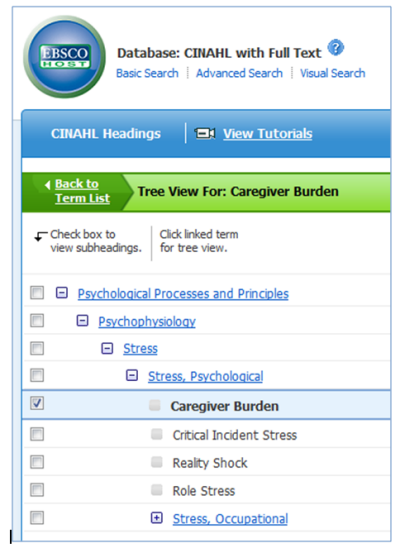Expand the Stress, Occupational tree node

157,518
